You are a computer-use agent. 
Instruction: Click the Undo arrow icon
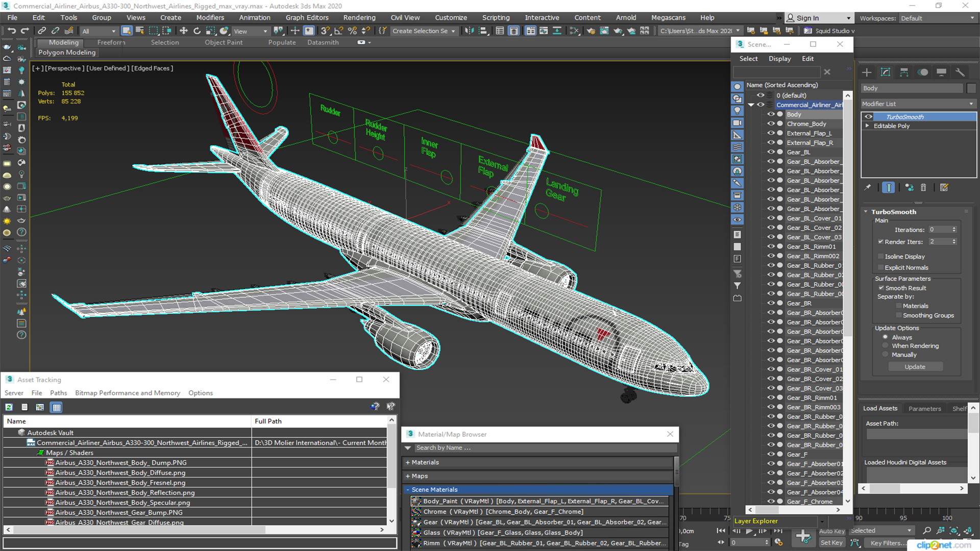[x=11, y=31]
